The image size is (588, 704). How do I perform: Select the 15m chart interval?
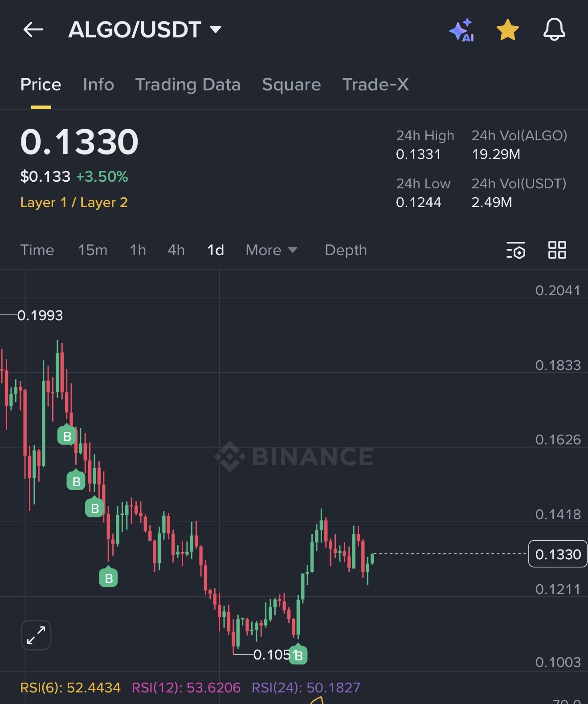(93, 250)
